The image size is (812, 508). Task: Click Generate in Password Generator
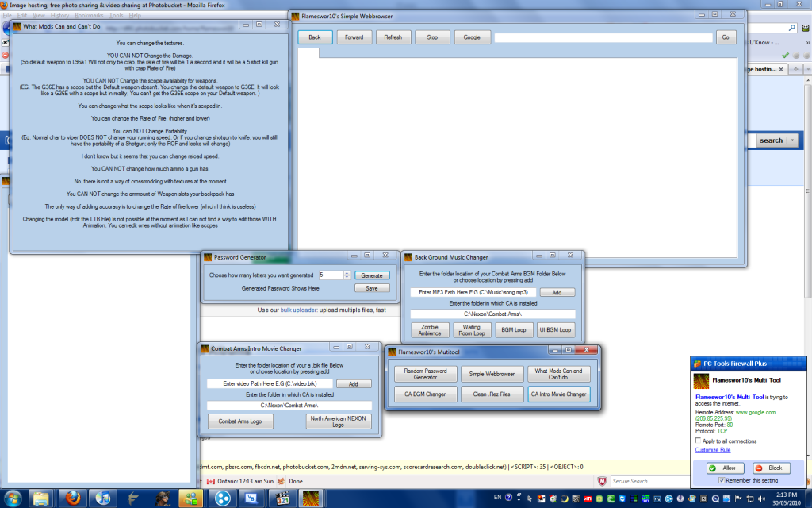click(372, 275)
